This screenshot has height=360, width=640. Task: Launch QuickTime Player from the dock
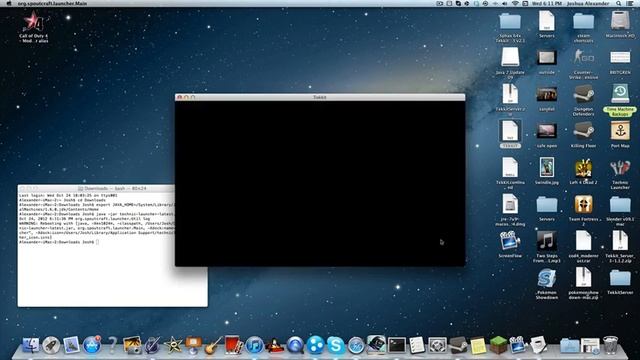coord(295,345)
